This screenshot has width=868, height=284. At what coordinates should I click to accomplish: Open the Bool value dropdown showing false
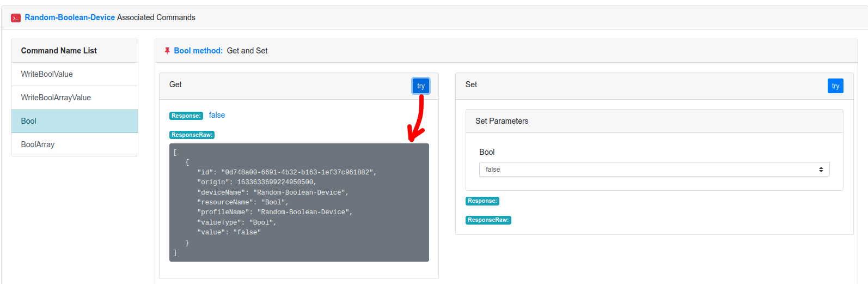654,170
